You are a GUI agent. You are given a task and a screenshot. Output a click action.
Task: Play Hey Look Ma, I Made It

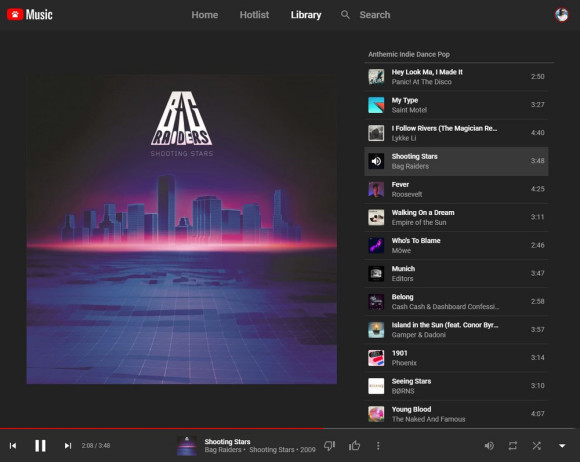coord(456,77)
